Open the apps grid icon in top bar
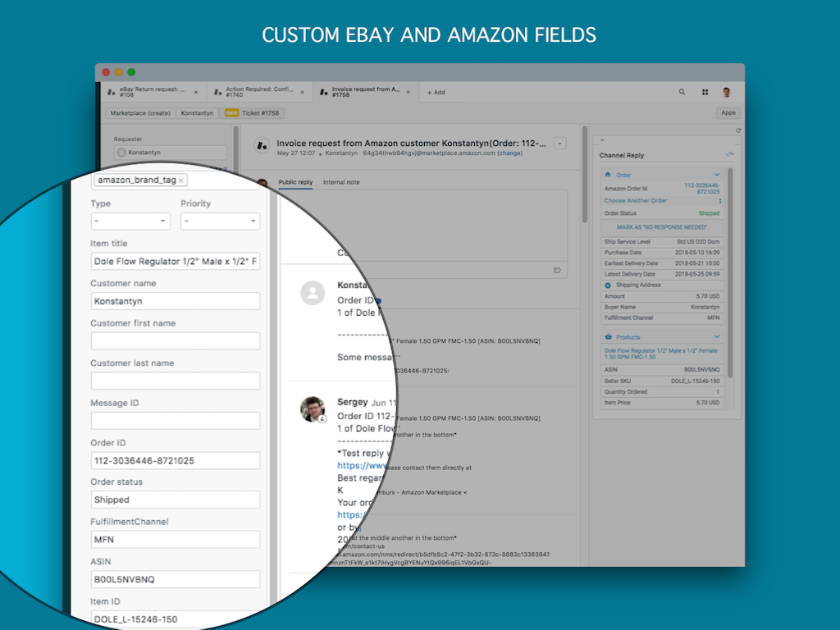The width and height of the screenshot is (840, 630). tap(705, 92)
